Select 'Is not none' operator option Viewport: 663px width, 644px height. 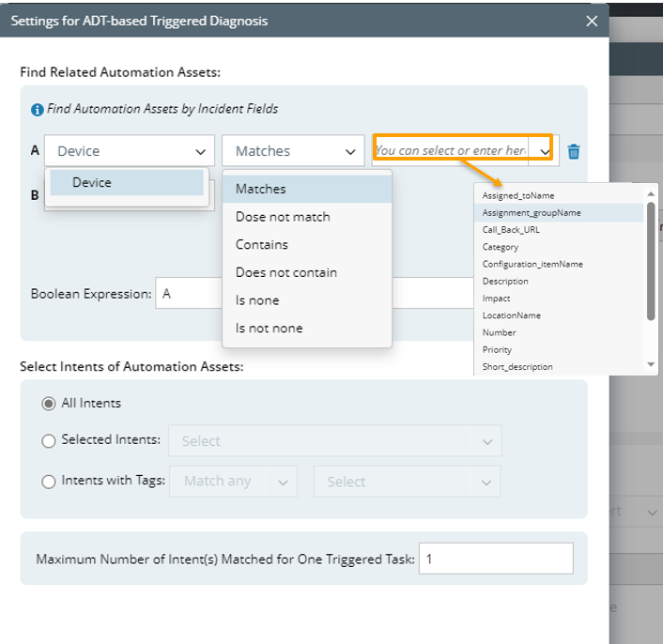click(269, 329)
